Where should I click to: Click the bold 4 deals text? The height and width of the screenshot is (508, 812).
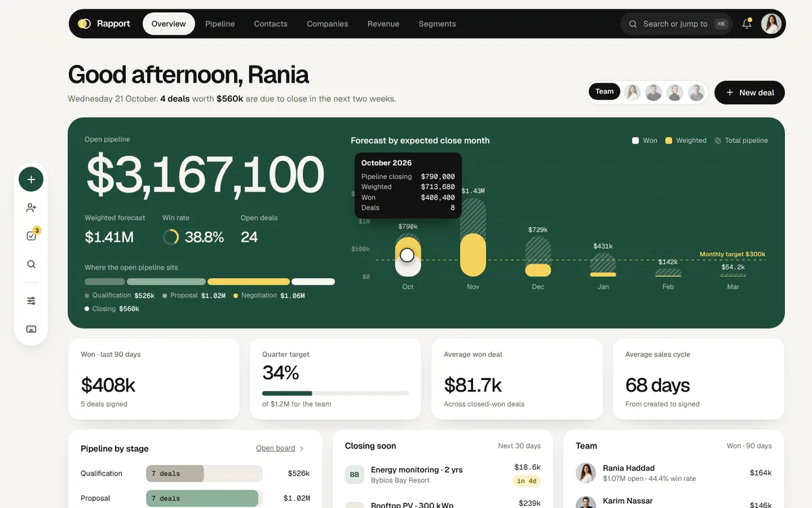[175, 99]
